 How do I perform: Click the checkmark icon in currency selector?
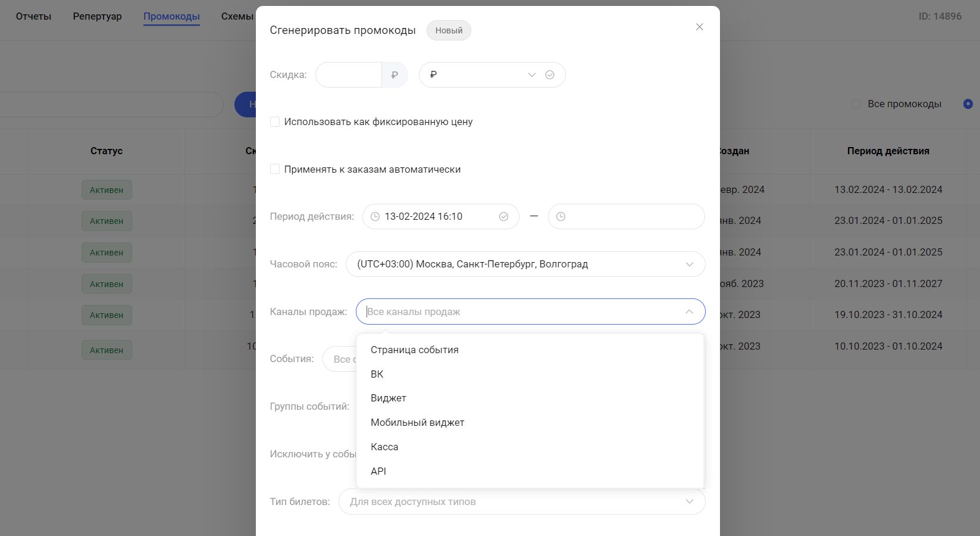coord(550,75)
